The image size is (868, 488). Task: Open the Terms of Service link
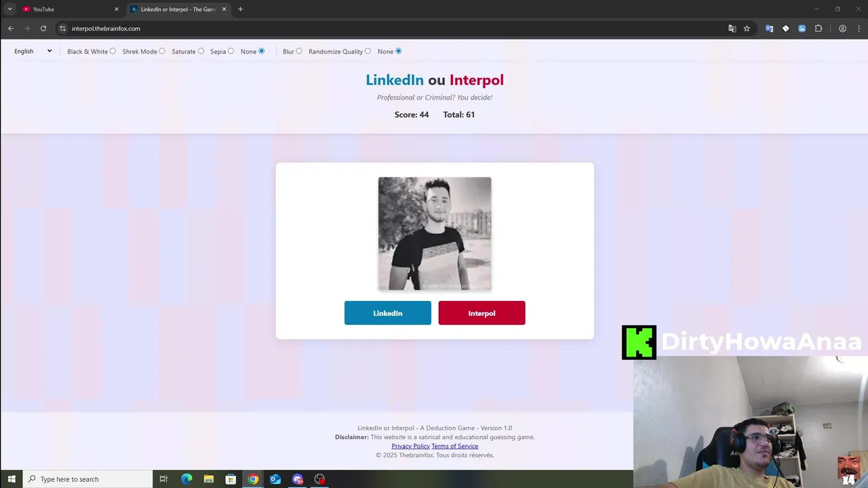click(455, 446)
